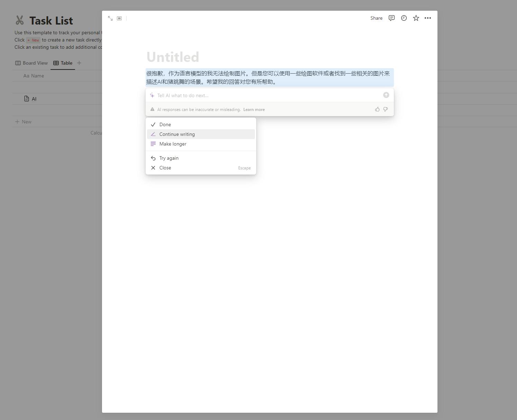Viewport: 517px width, 420px height.
Task: Click the Name column header
Action: click(x=34, y=76)
